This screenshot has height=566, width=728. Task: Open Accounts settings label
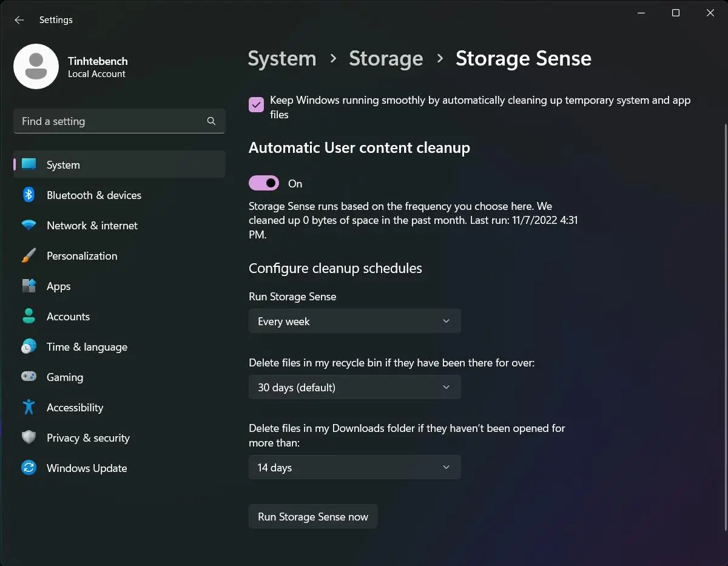coord(68,317)
